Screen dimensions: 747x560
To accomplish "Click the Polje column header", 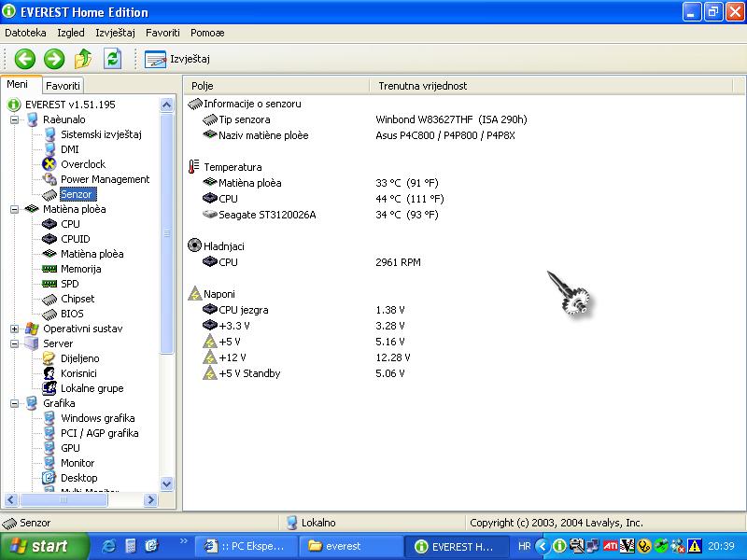I will 203,85.
